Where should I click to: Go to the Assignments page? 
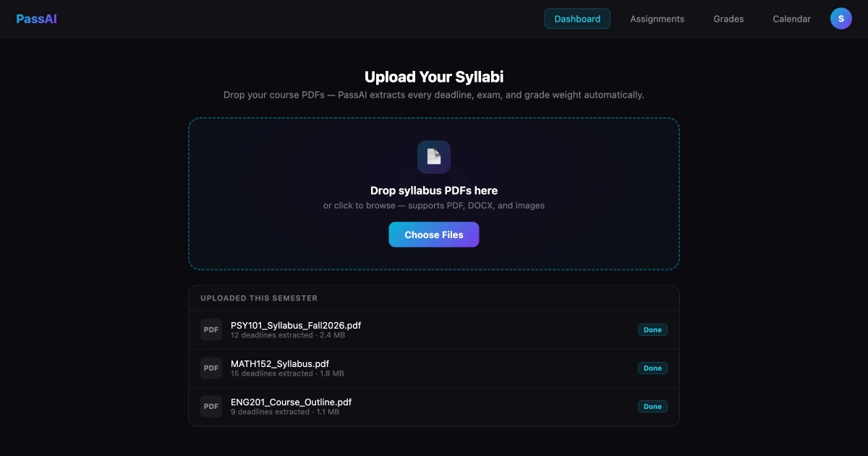click(657, 19)
